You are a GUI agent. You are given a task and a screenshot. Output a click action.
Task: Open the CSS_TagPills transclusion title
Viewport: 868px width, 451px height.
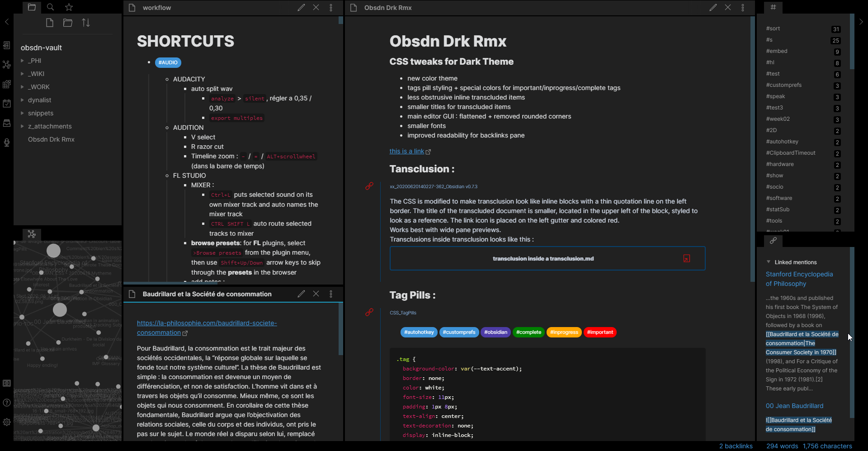[x=403, y=313]
